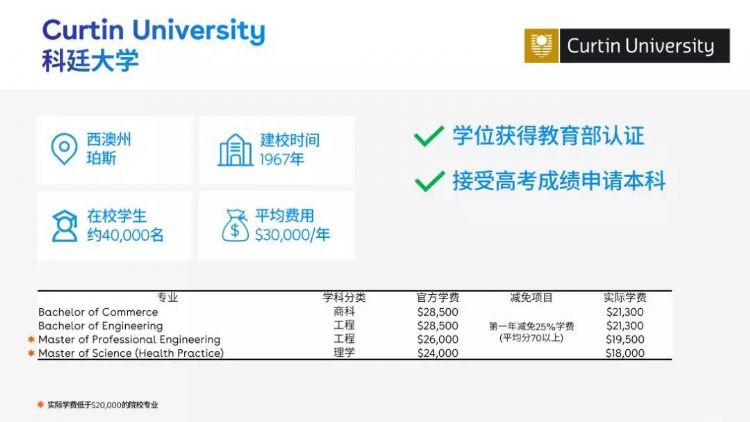This screenshot has width=750, height=422.
Task: Click the $18,000 actual tuition cell
Action: point(625,353)
